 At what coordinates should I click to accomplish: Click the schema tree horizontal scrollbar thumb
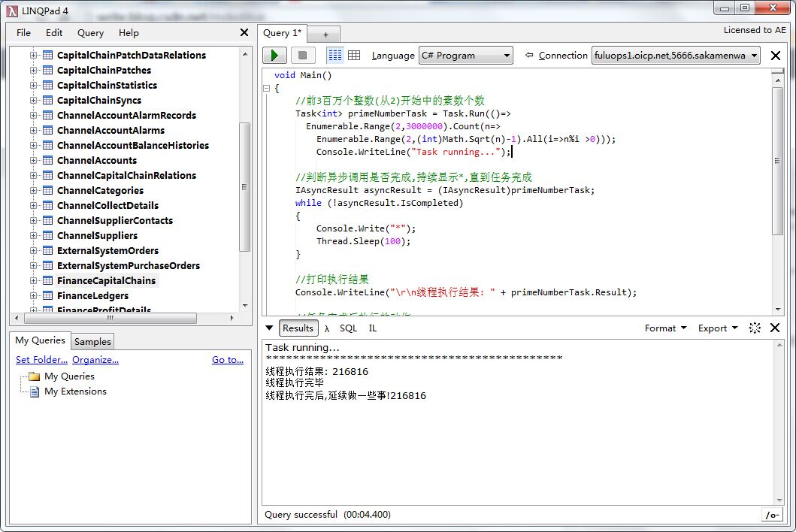coord(110,319)
